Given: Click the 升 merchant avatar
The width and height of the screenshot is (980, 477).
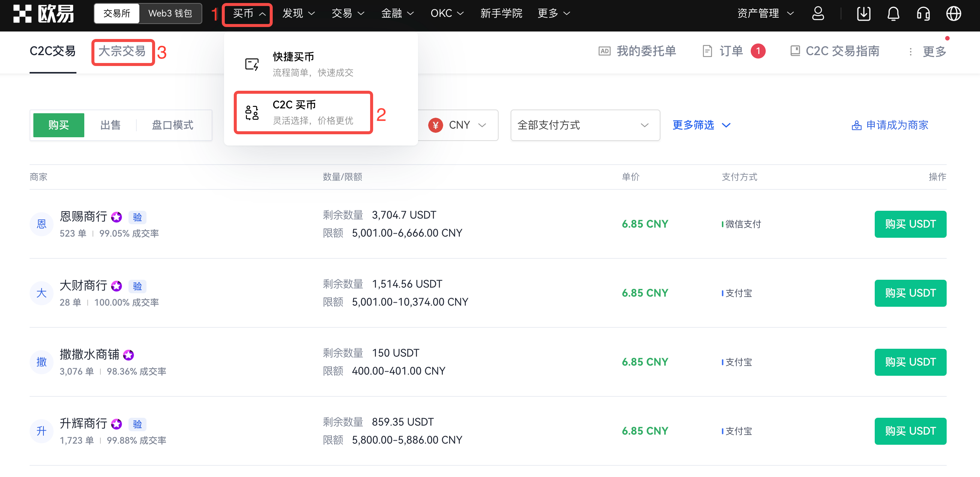Looking at the screenshot, I should (x=42, y=431).
